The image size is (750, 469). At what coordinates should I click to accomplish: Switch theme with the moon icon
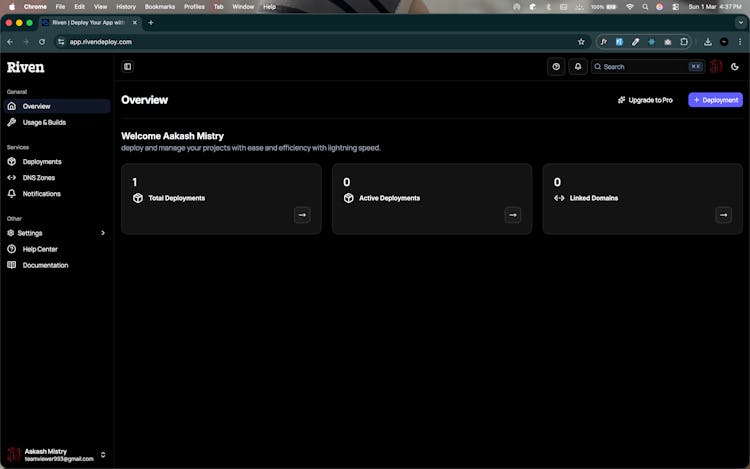[735, 67]
